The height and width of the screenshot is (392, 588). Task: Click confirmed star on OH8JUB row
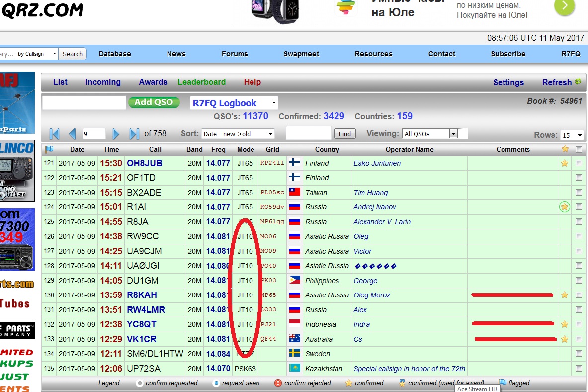pos(564,163)
